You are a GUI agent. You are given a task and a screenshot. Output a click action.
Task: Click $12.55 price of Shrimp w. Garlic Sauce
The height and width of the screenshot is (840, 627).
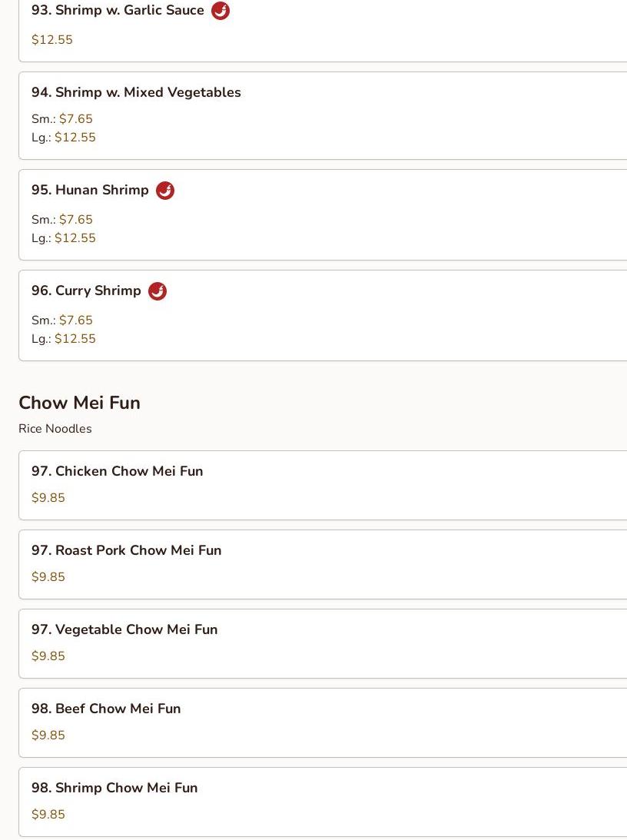[52, 40]
